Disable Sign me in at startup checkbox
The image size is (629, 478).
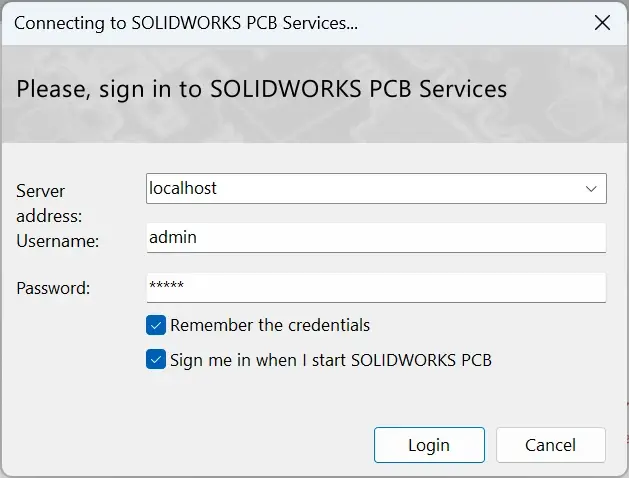point(156,359)
